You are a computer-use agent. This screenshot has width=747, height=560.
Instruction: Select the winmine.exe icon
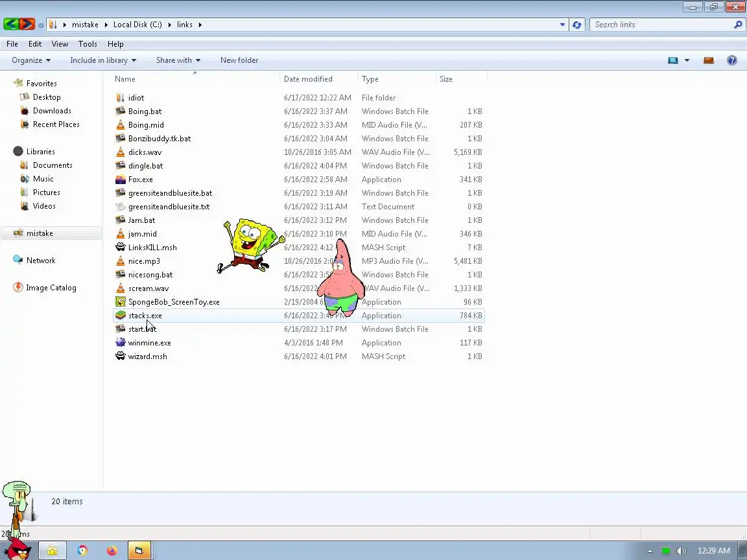[121, 342]
